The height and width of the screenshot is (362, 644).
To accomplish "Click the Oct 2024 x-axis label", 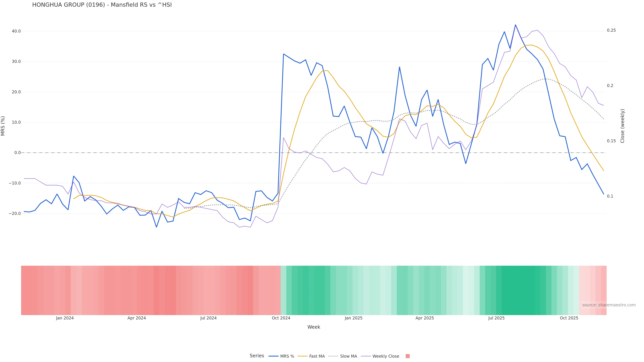I will [x=281, y=318].
